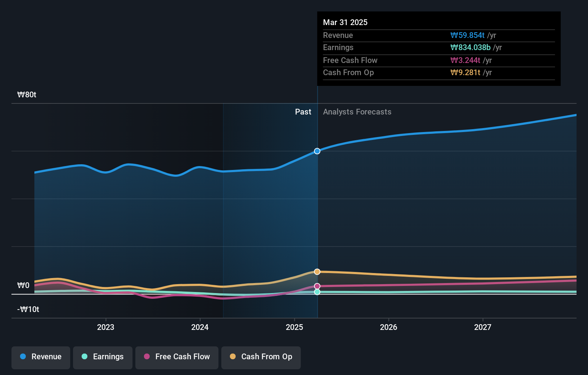Click the blue Revenue legend dot
This screenshot has height=375, width=588.
tap(23, 357)
